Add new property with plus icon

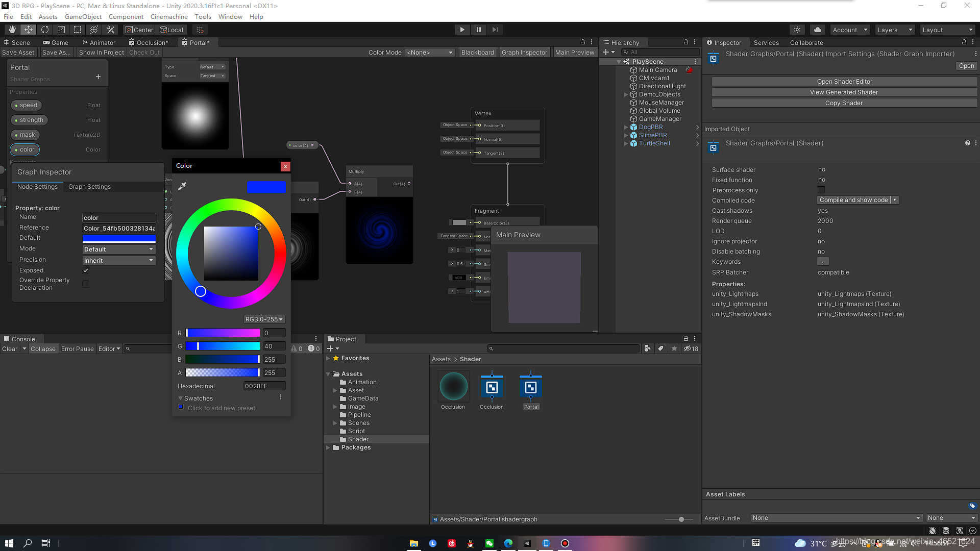(x=98, y=77)
